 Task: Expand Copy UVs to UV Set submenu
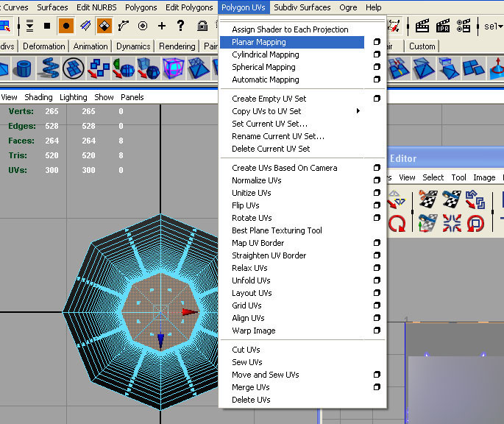pyautogui.click(x=358, y=111)
